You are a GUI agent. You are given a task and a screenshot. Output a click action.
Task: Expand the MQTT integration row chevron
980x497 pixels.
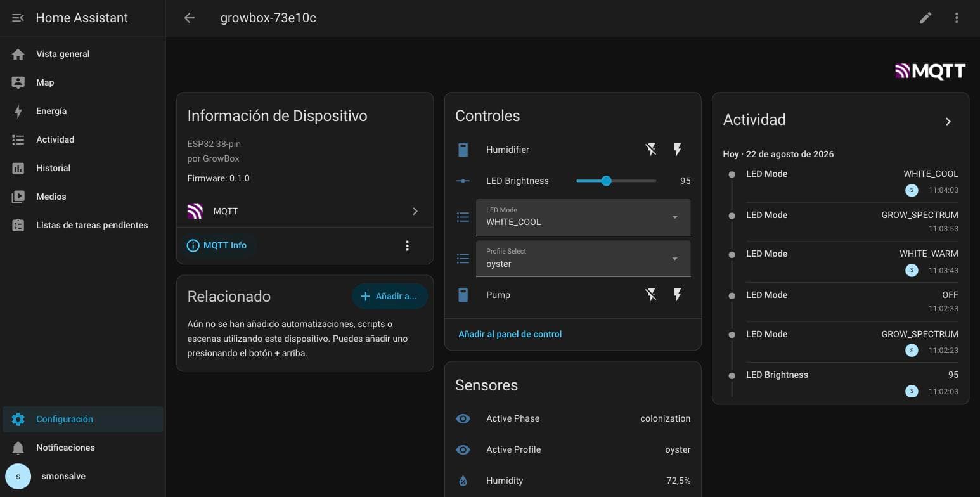415,211
